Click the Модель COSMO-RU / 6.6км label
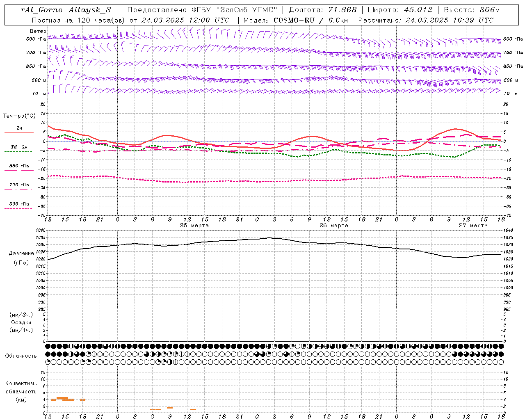 pyautogui.click(x=296, y=20)
